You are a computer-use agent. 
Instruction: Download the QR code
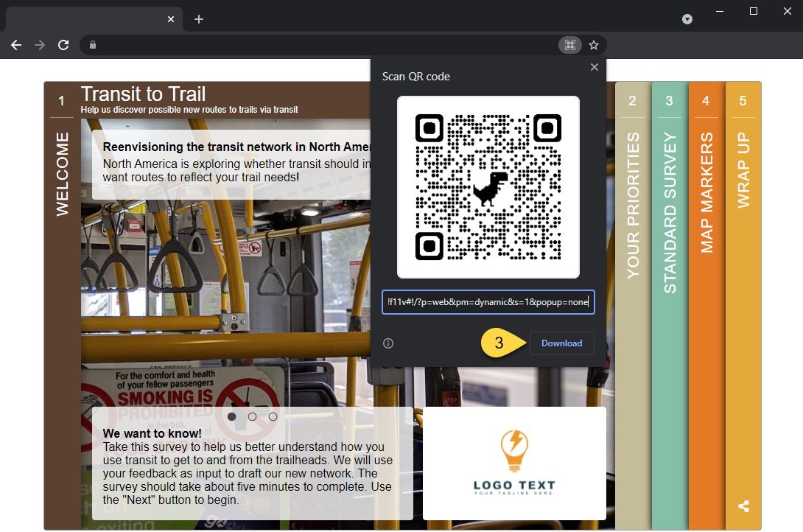pos(561,343)
